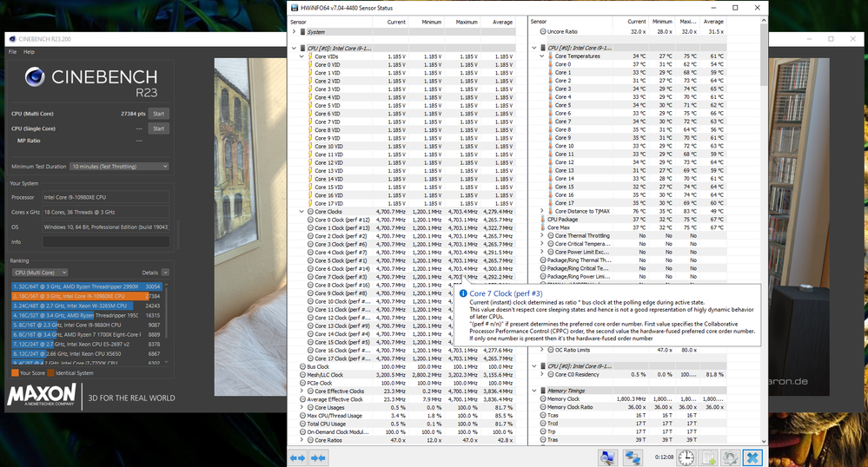868x467 pixels.
Task: Start the CPU Single Core test
Action: 158,128
